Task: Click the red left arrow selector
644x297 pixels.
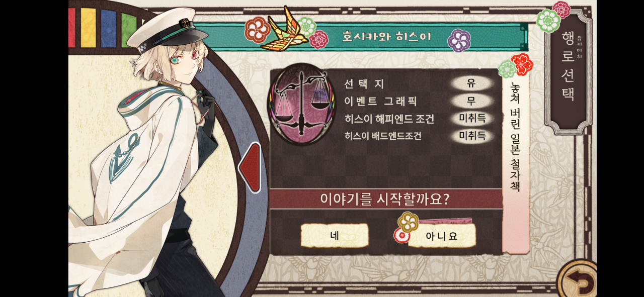Action: [x=250, y=167]
